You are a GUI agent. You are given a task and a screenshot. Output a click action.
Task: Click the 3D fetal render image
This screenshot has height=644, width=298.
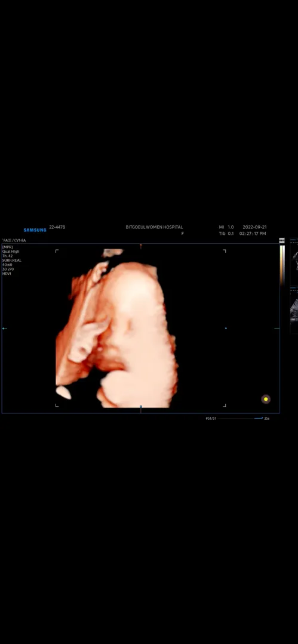pyautogui.click(x=117, y=329)
